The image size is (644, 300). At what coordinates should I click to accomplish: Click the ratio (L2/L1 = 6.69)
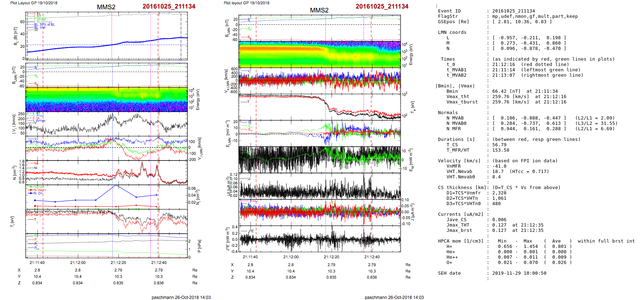point(595,129)
